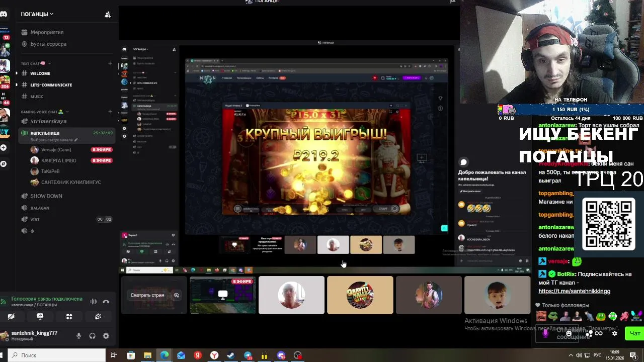Image resolution: width=644 pixels, height=362 pixels.
Task: Add a server with the plus icon
Action: coord(4,147)
